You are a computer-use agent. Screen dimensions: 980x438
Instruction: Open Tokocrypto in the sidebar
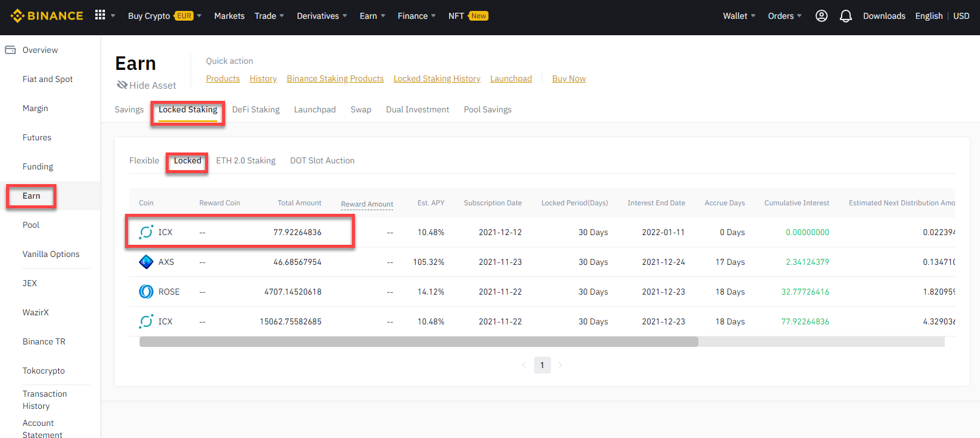[x=44, y=371]
